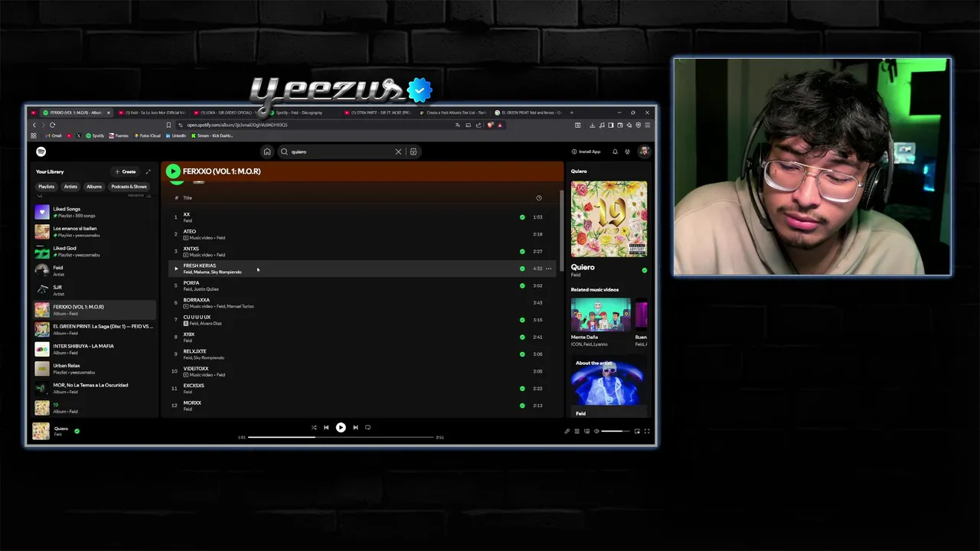The width and height of the screenshot is (980, 551).
Task: Select the EL GREEN PRINT album in the library
Action: [95, 329]
